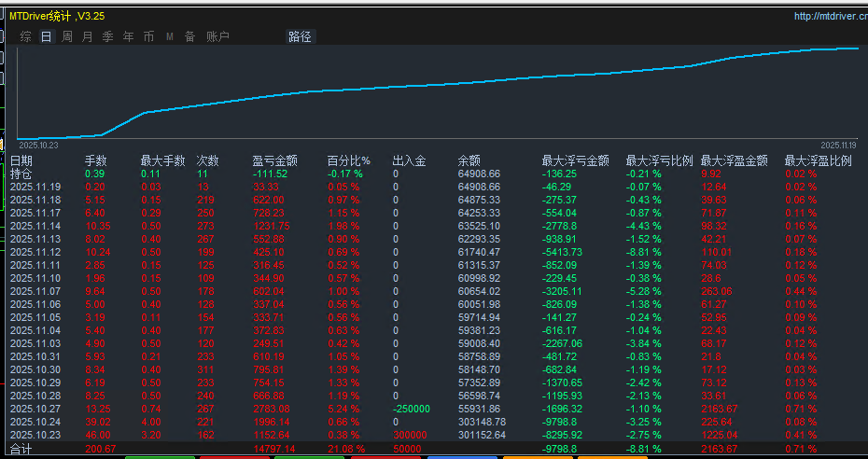Click the 路径 path button

pos(300,36)
